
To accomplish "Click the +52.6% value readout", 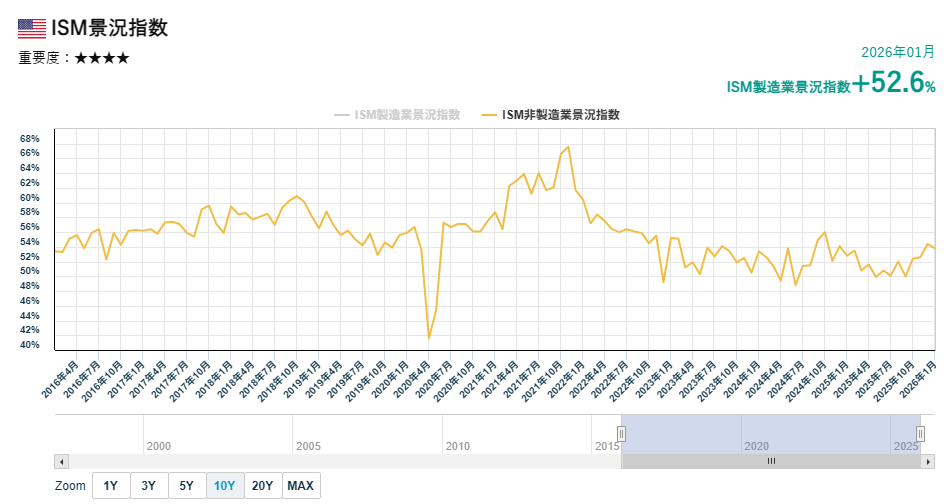I will click(x=894, y=82).
